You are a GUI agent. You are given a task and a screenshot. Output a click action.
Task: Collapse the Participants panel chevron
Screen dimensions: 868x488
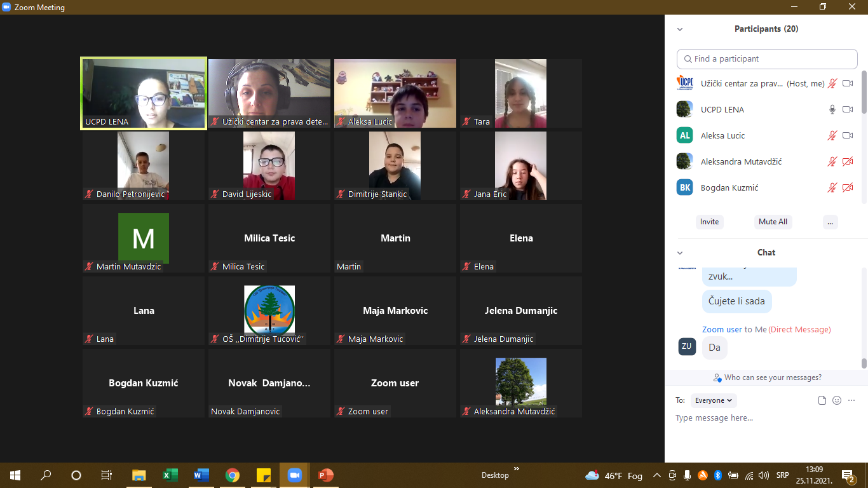(680, 29)
